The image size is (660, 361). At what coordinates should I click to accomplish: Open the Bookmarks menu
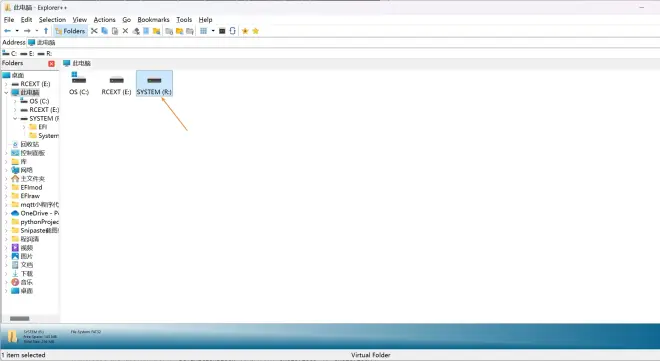click(153, 19)
